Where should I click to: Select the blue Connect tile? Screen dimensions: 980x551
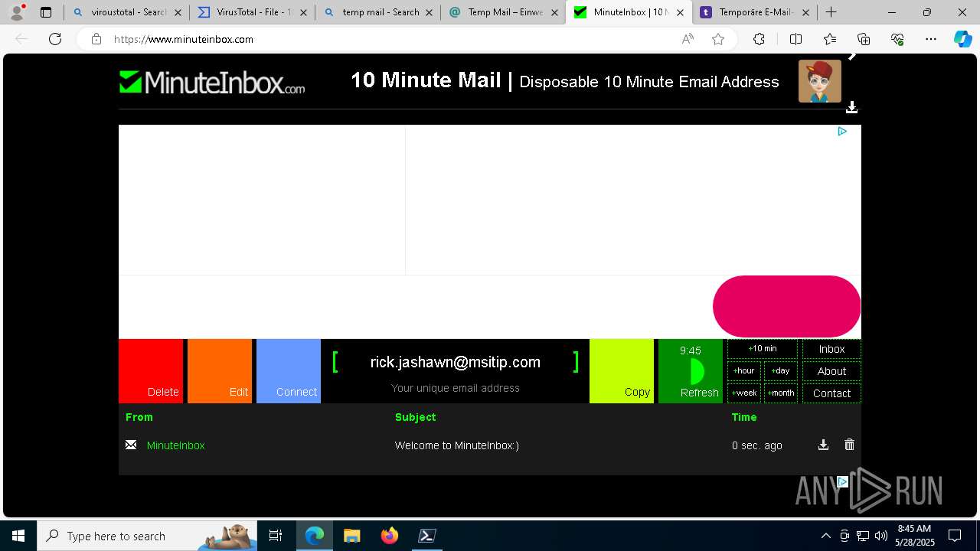click(289, 371)
